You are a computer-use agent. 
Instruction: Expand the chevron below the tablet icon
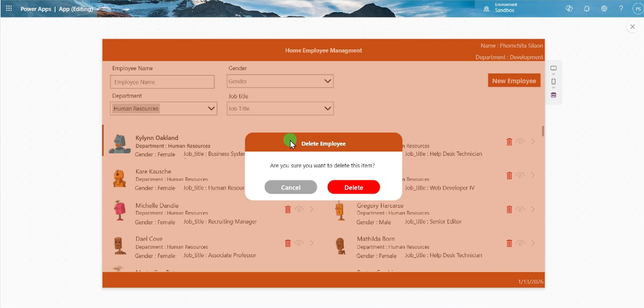[553, 74]
